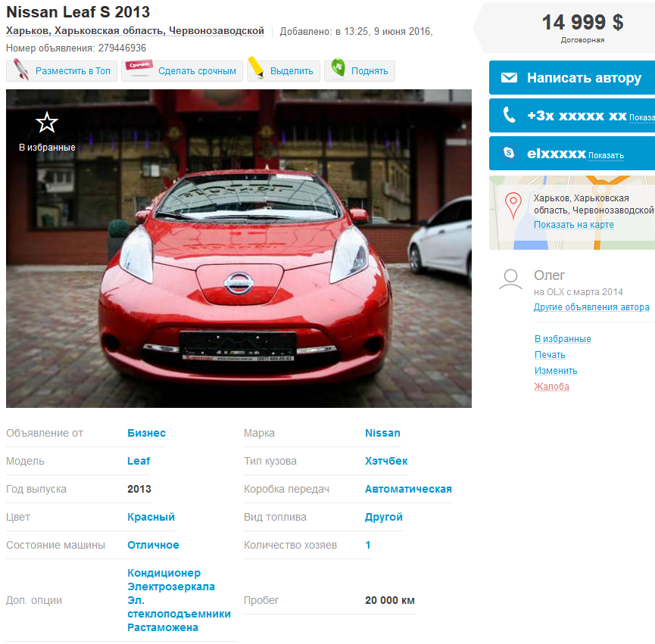Click 'В избранные' link in sidebar
This screenshot has width=655, height=644.
(563, 339)
